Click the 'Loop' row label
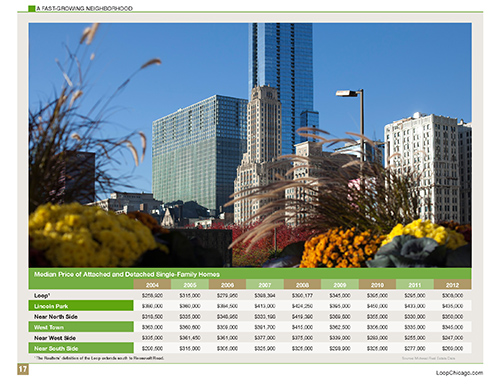This screenshot has height=386, width=500. point(42,295)
